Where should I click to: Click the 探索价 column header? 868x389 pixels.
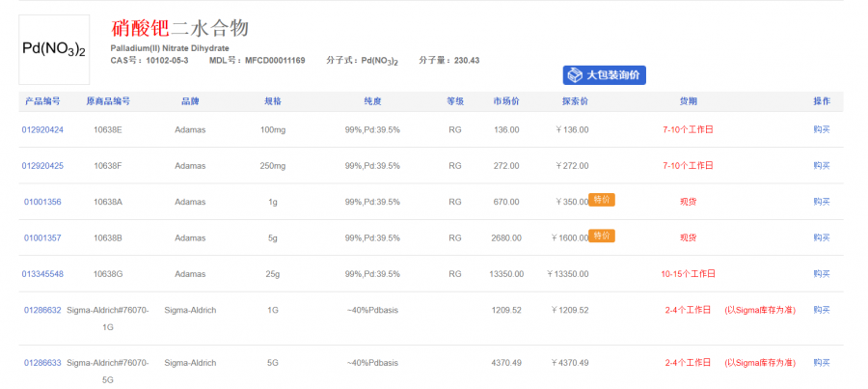[x=575, y=100]
